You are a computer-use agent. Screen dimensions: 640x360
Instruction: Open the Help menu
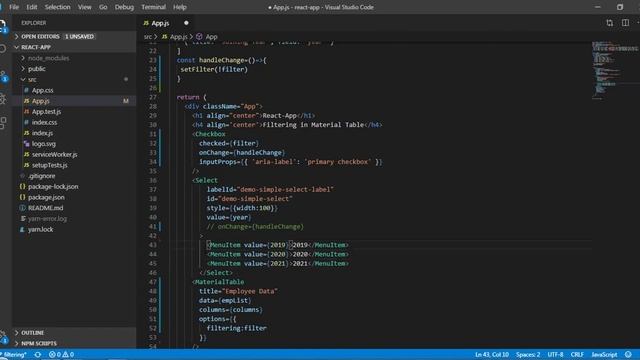(x=180, y=7)
